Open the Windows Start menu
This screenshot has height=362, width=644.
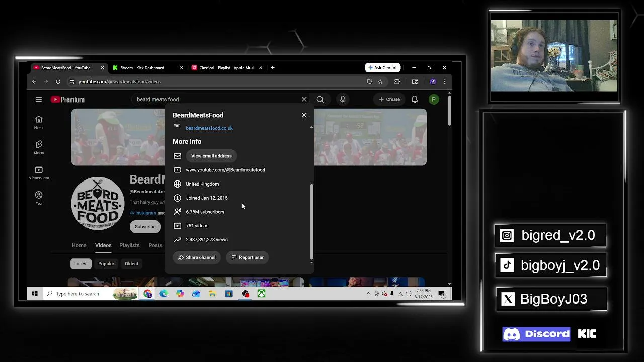click(35, 294)
